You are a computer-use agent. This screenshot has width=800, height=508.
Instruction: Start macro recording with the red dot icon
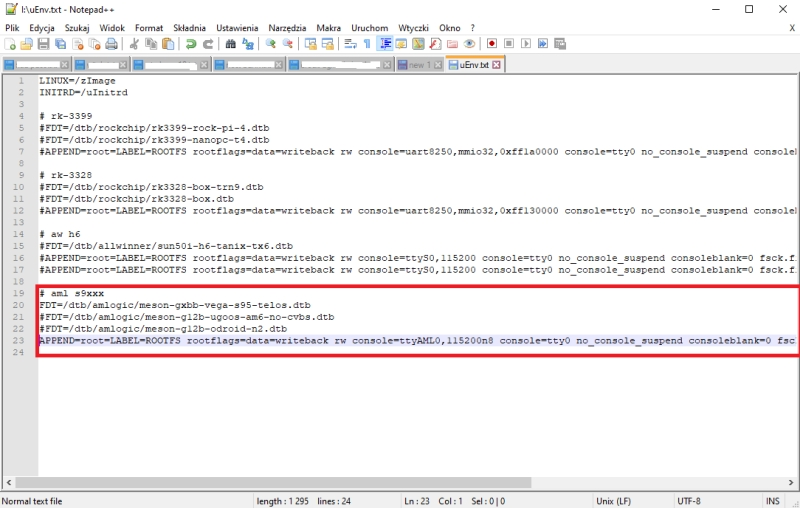click(491, 44)
